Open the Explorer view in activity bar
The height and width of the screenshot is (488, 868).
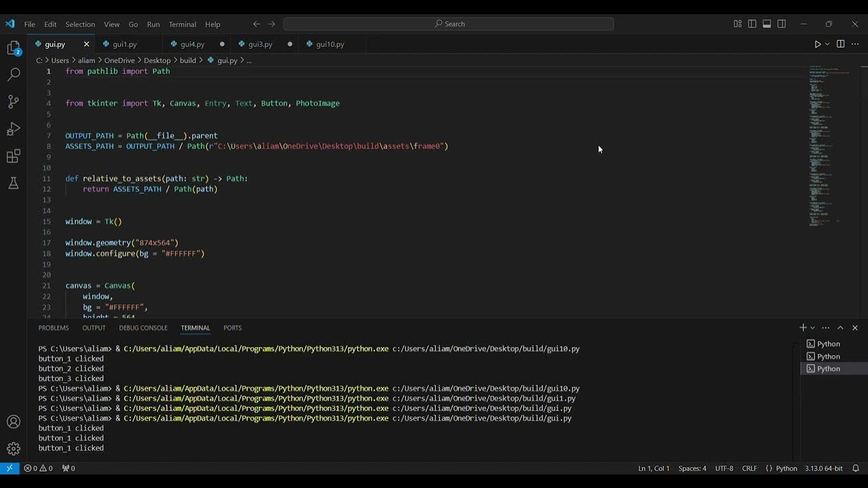(14, 48)
